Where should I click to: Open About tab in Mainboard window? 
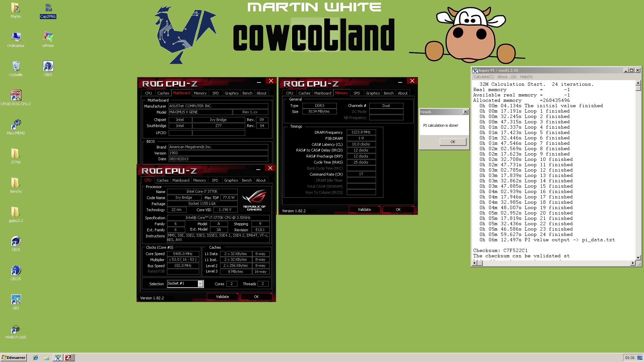click(x=262, y=93)
